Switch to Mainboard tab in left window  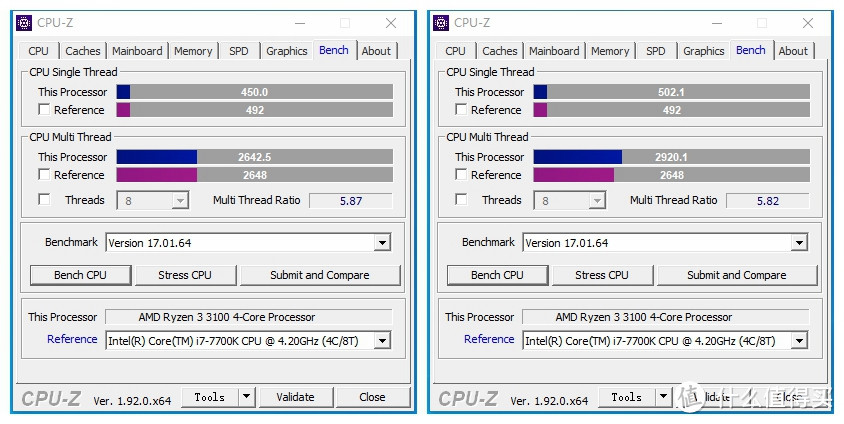coord(137,51)
